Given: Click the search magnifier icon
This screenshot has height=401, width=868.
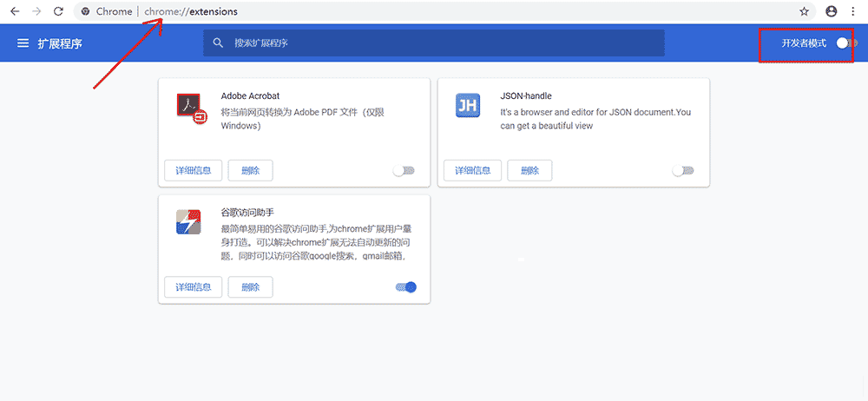Looking at the screenshot, I should [218, 43].
